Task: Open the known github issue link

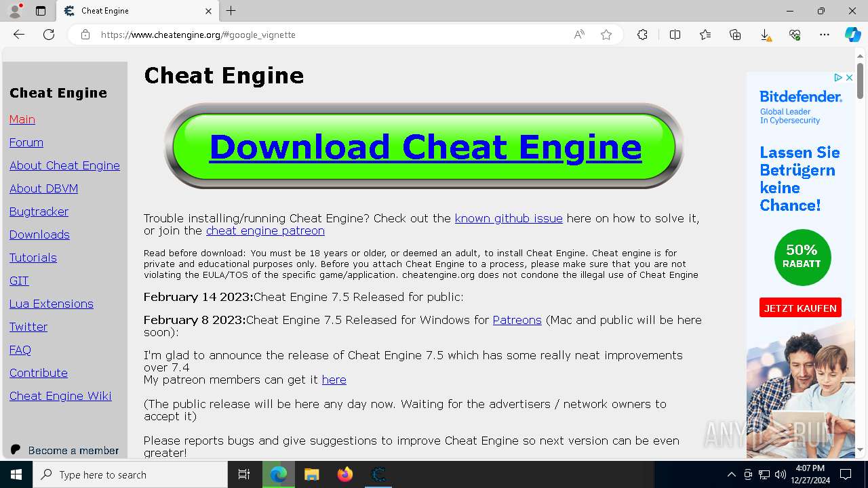Action: (x=509, y=218)
